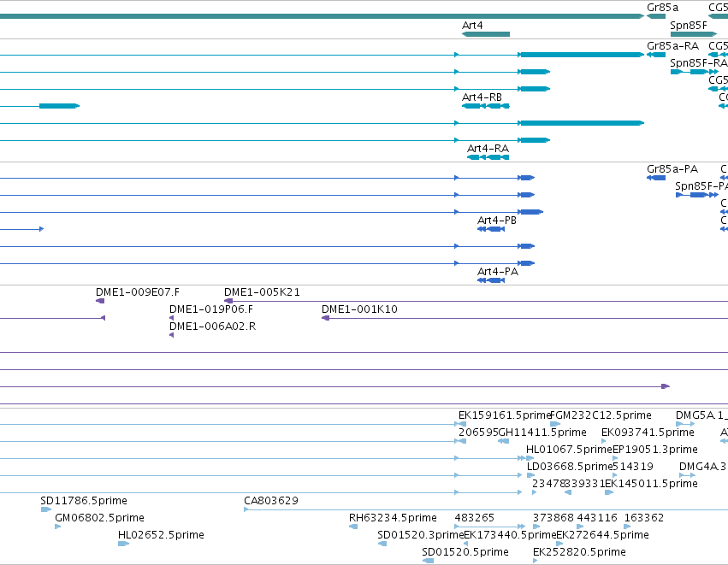Select the DMG4A EST feature
Image resolution: width=728 pixels, height=565 pixels.
click(x=687, y=475)
